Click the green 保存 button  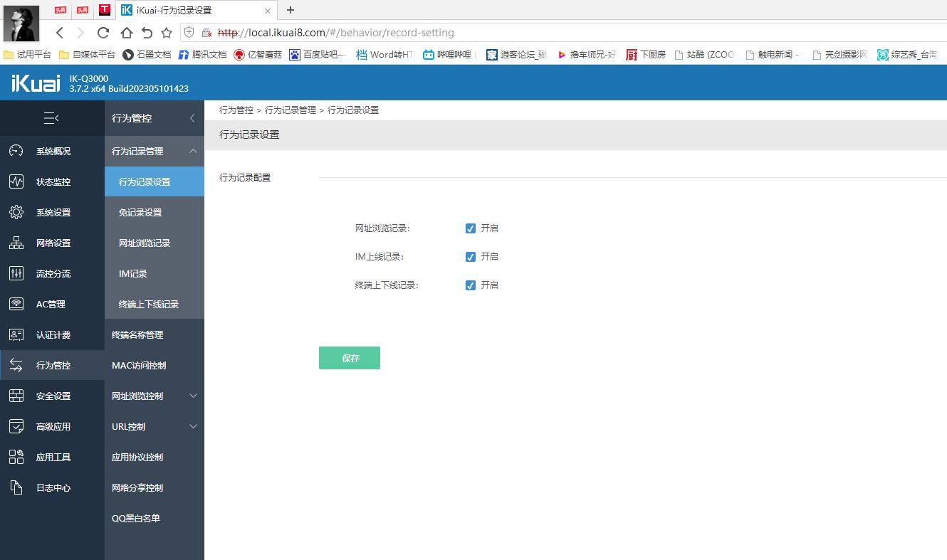click(349, 358)
